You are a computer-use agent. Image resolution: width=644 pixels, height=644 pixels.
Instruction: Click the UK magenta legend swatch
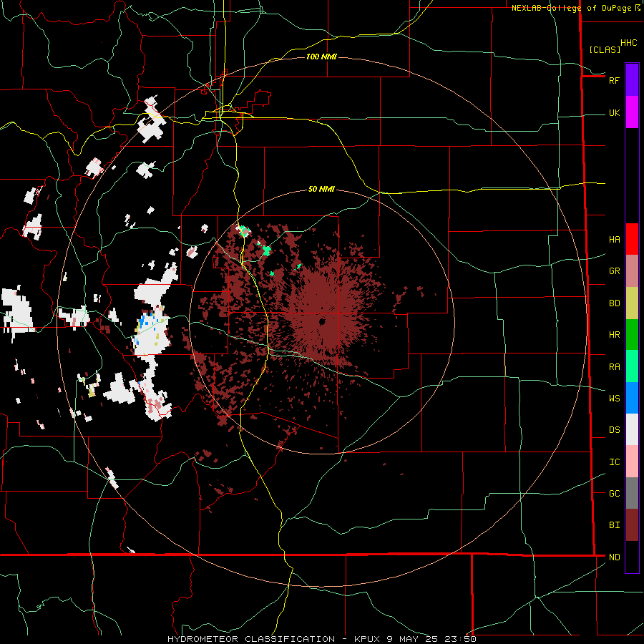click(632, 112)
